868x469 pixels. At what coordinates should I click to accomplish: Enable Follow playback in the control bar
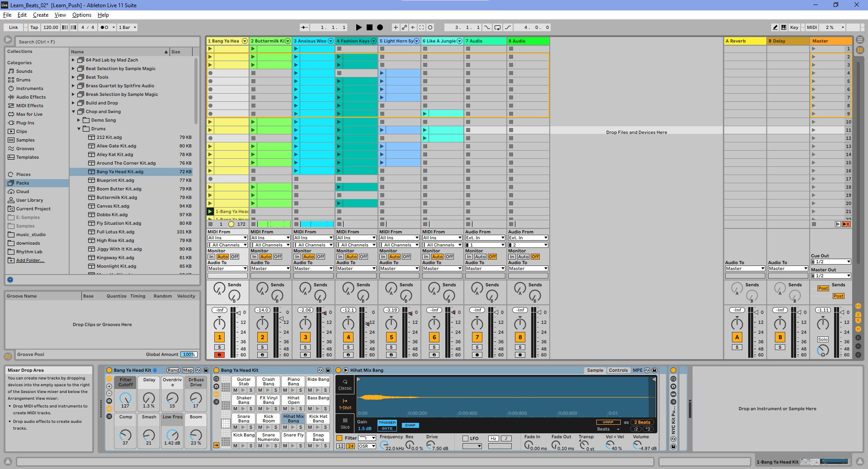click(x=305, y=27)
